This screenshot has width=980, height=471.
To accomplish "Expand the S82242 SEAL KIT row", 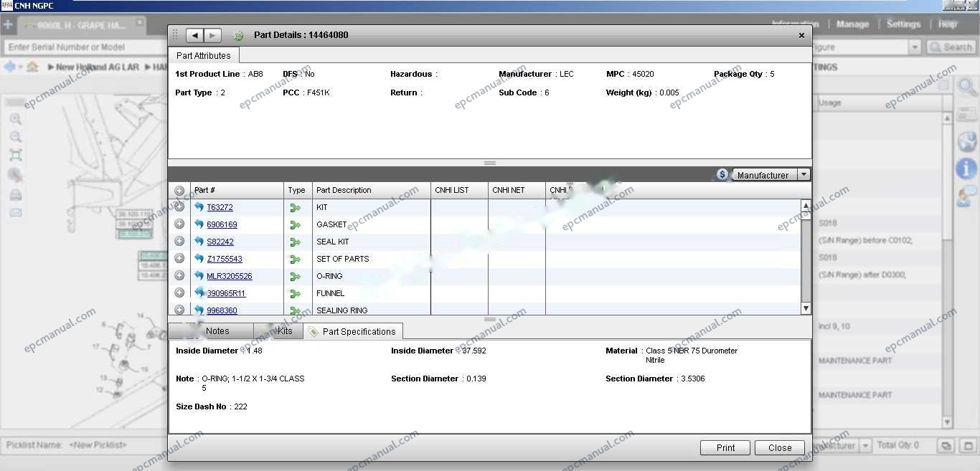I will click(179, 241).
